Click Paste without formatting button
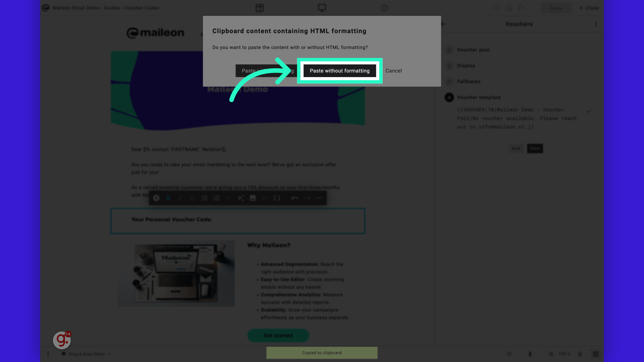Screen dimensions: 644x362 (x=340, y=71)
